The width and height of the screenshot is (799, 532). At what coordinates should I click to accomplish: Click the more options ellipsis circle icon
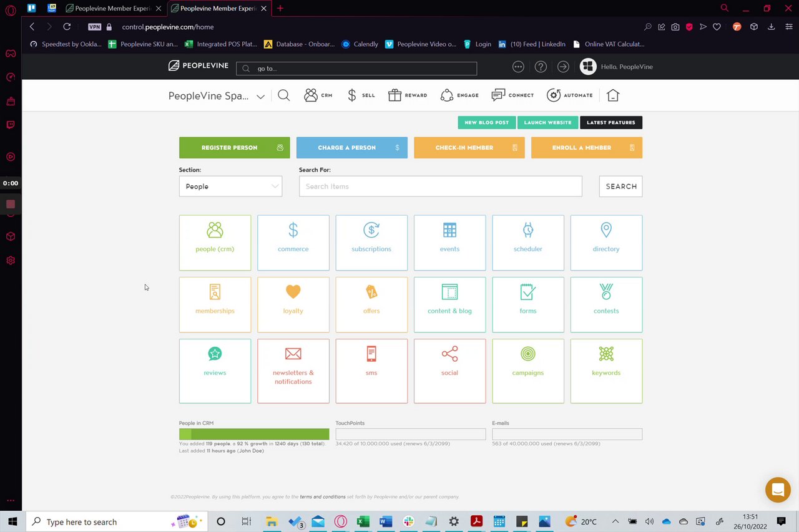coord(518,67)
